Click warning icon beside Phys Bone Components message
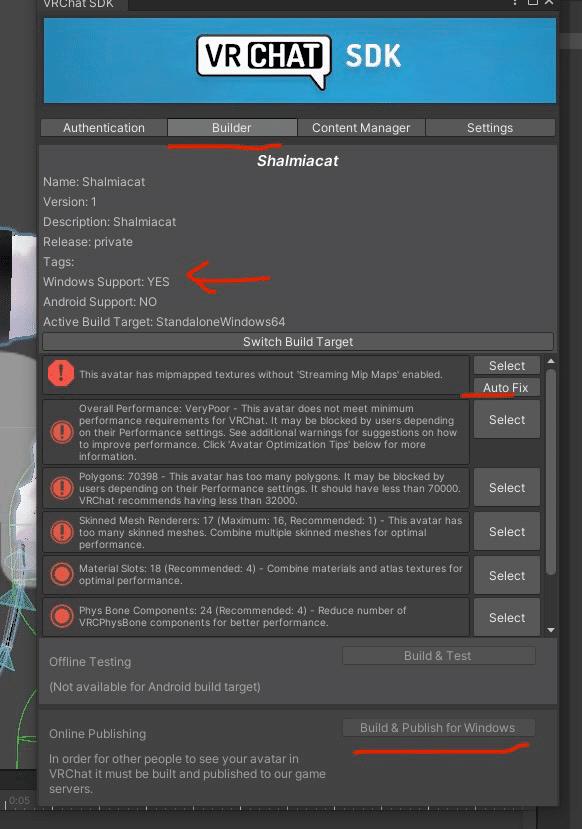The height and width of the screenshot is (829, 582). (62, 616)
